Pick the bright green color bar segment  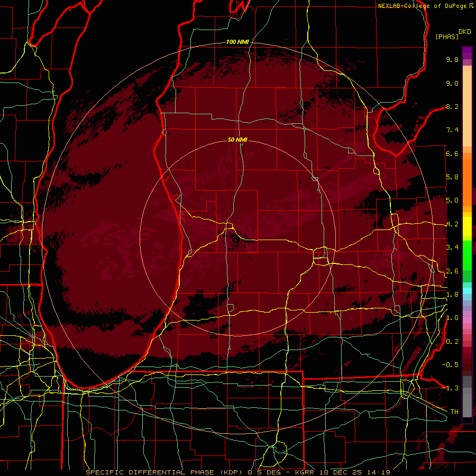pyautogui.click(x=467, y=255)
